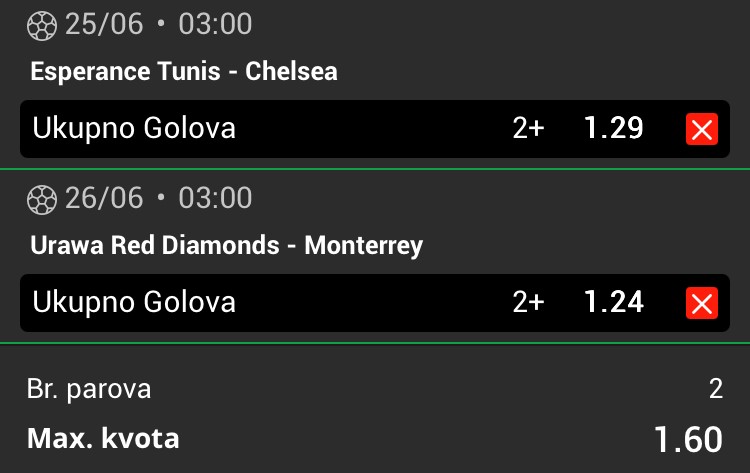Tap the 2+ pick at odds 1.24
750x473 pixels.
click(529, 302)
